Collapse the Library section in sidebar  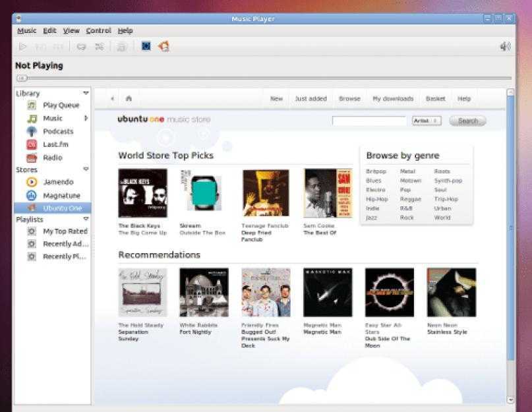[x=86, y=93]
